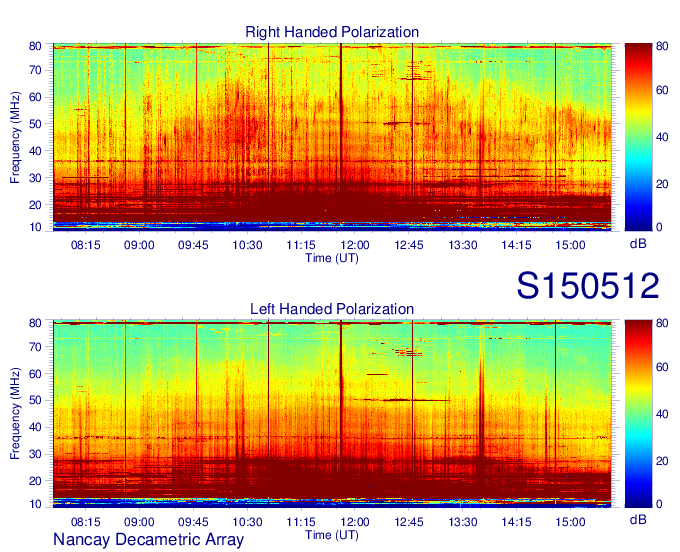
Task: Click the 09:00 tick label of the bottom plot
Action: pos(139,522)
